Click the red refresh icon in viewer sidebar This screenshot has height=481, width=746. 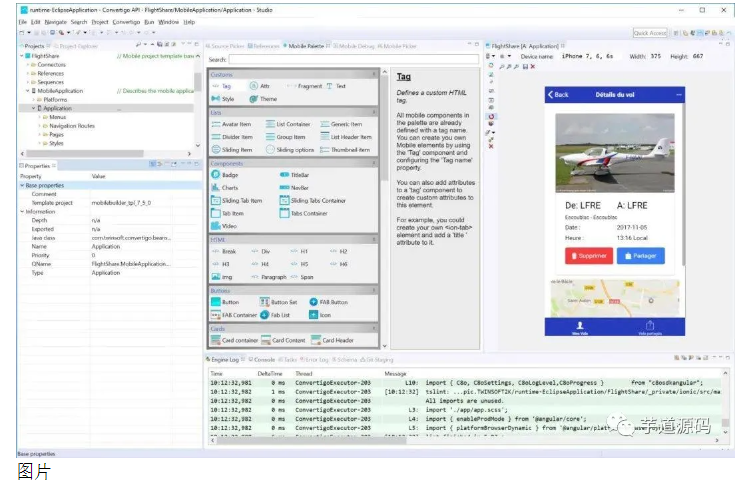(x=491, y=116)
